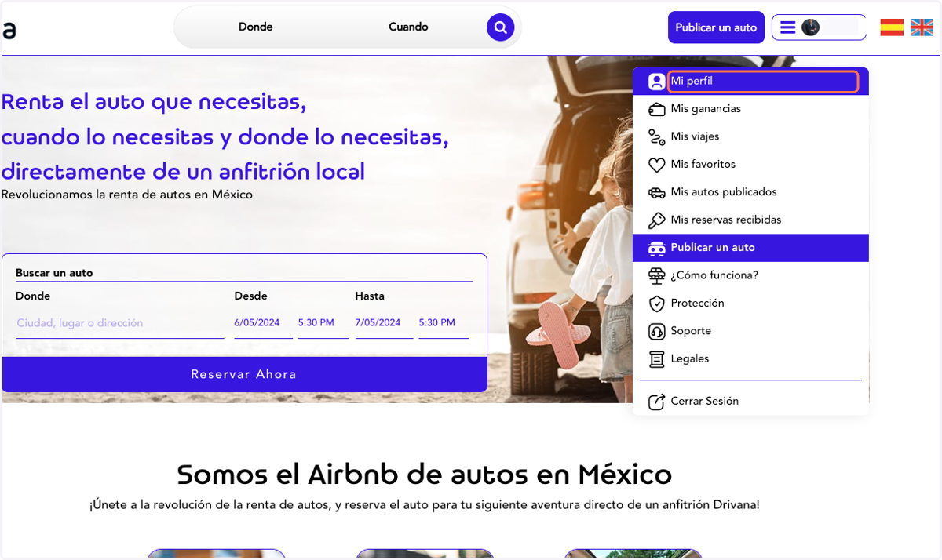Switch language with the Spanish flag
The height and width of the screenshot is (560, 942).
pos(892,27)
